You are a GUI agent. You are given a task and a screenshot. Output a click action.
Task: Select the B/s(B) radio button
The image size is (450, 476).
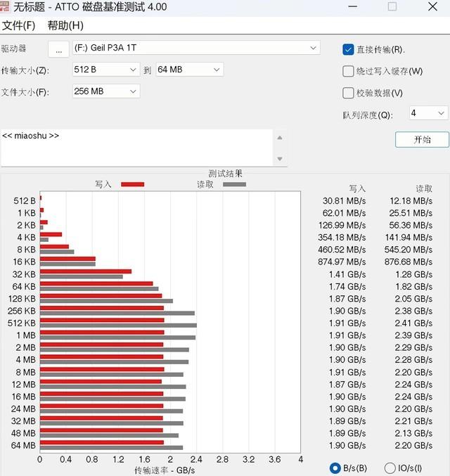point(335,468)
